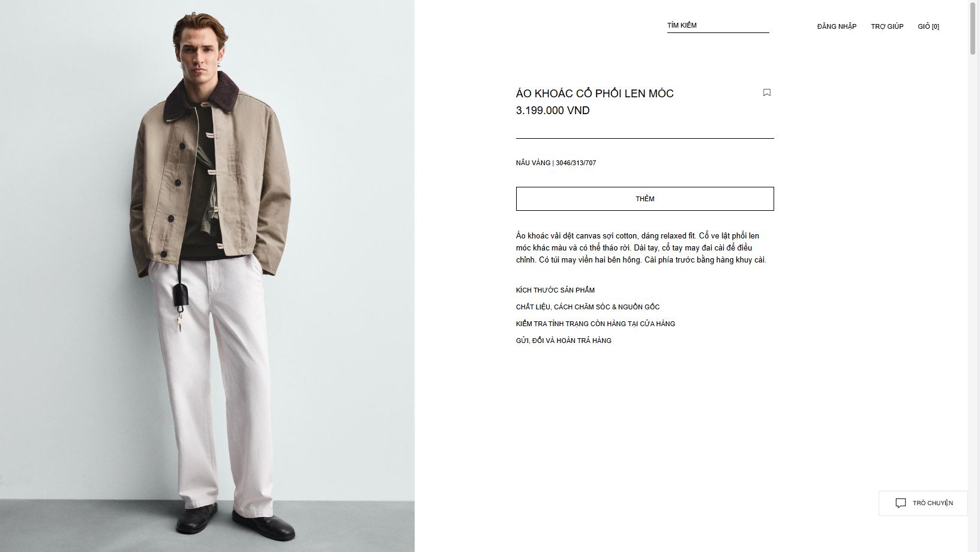Click the model product photo

(x=207, y=276)
